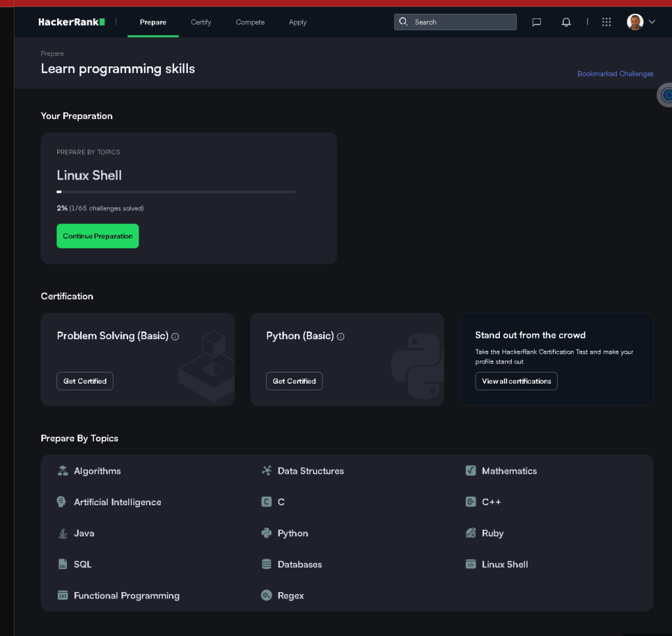
Task: Get Certified for Problem Solving (Basic)
Action: 85,381
